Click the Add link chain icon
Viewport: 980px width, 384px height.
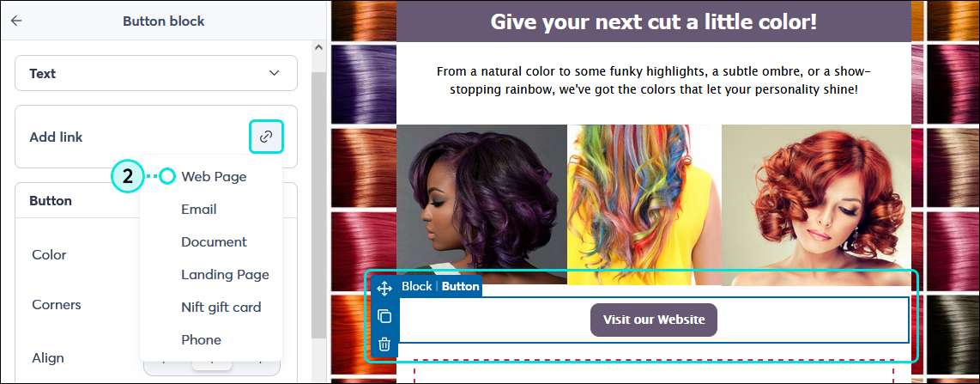click(266, 137)
